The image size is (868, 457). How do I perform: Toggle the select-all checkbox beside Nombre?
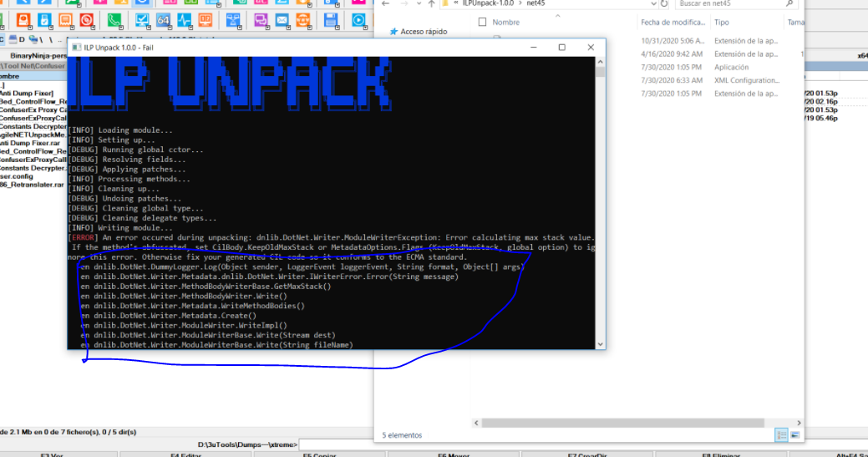pyautogui.click(x=482, y=22)
